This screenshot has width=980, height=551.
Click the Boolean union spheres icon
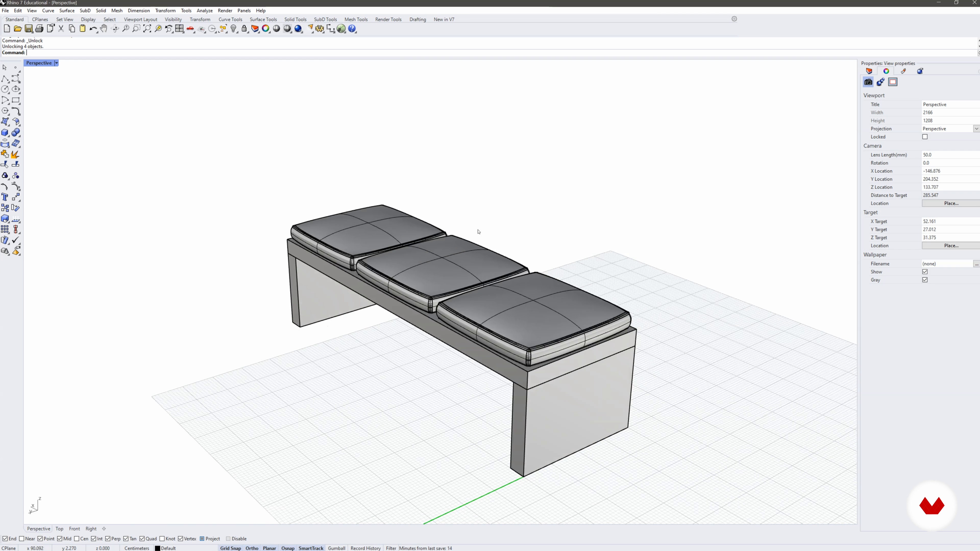[x=16, y=133]
